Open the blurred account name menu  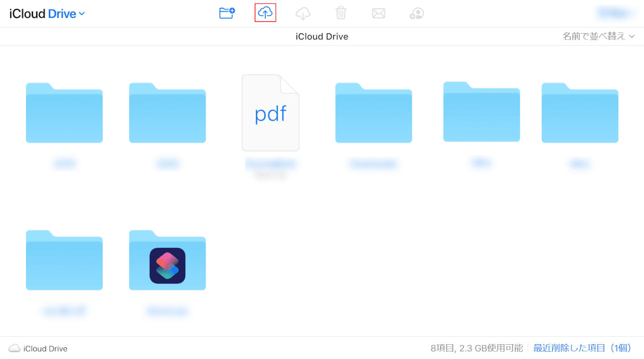pyautogui.click(x=616, y=13)
